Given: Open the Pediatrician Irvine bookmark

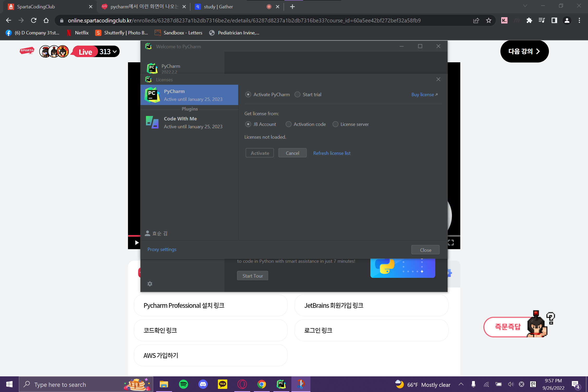Looking at the screenshot, I should (234, 33).
